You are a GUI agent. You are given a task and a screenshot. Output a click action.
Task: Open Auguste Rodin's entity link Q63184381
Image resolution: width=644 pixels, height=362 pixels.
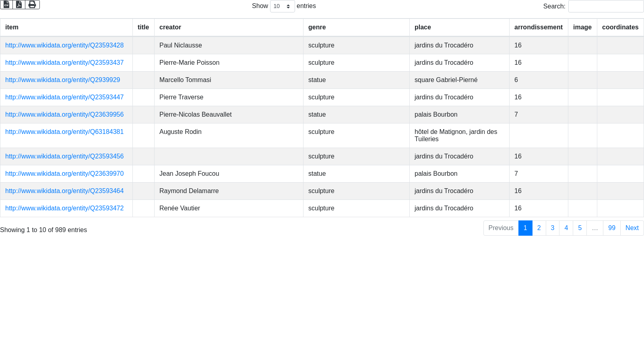[x=64, y=132]
